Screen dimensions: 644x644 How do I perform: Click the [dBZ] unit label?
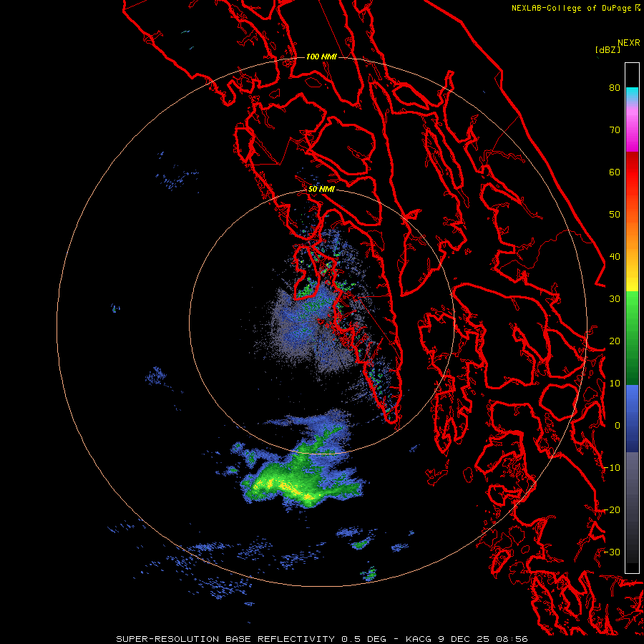tap(608, 50)
